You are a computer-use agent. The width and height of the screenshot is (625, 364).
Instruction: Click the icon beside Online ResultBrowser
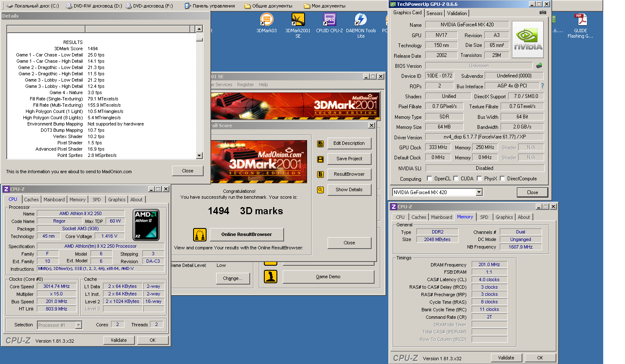tap(200, 235)
